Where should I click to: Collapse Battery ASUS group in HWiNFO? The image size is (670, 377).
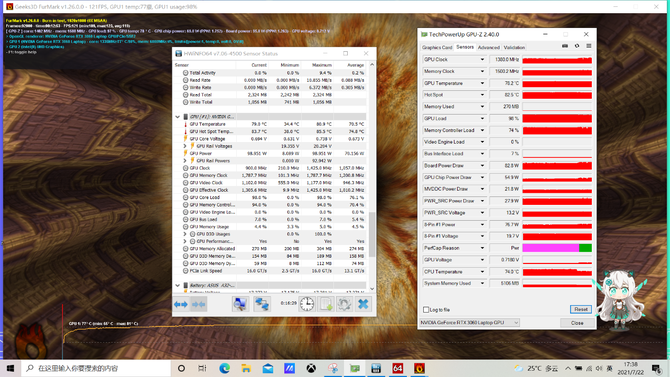click(178, 285)
